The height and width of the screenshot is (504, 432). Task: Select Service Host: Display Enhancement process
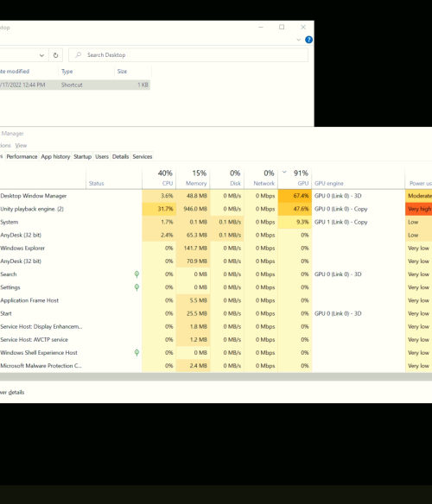pyautogui.click(x=216, y=326)
